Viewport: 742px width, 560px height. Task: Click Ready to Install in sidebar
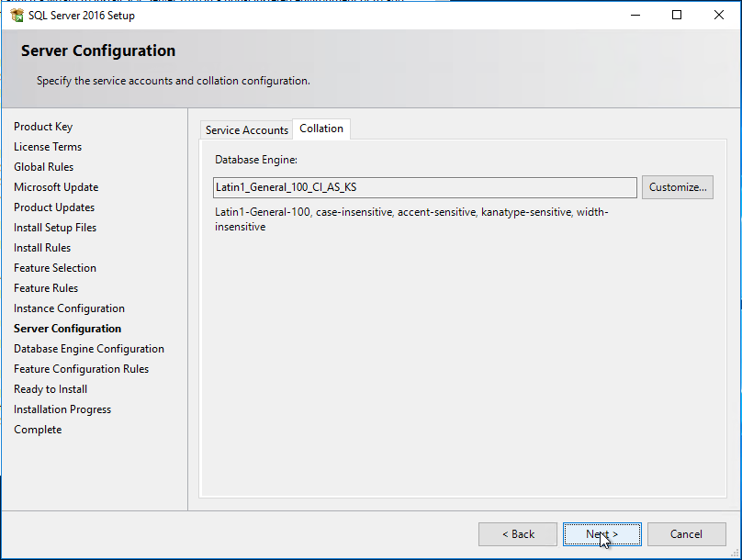click(x=51, y=389)
